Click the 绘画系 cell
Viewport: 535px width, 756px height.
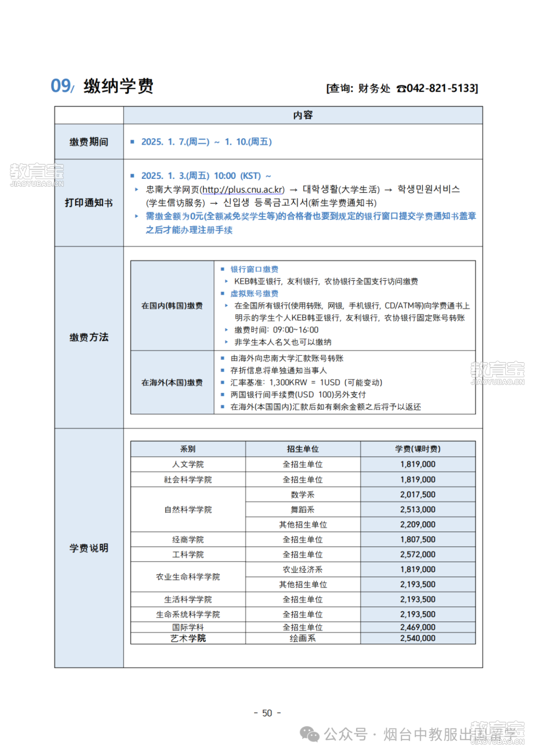pos(303,638)
